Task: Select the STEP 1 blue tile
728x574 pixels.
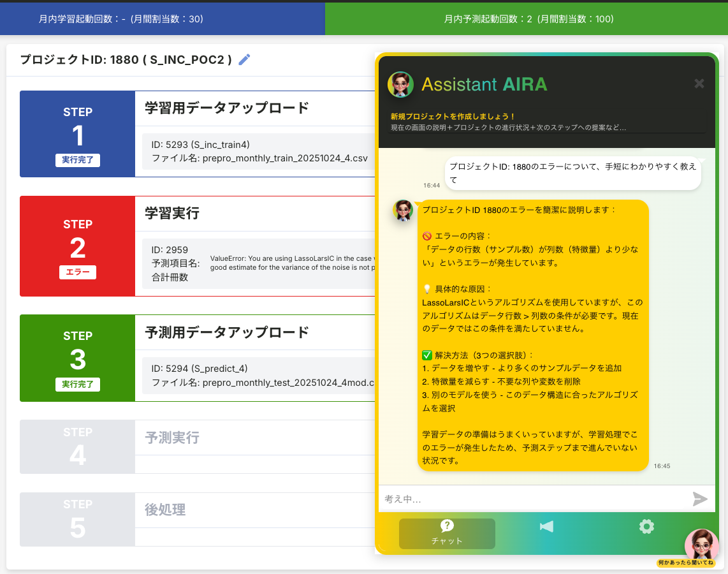Action: 78,134
